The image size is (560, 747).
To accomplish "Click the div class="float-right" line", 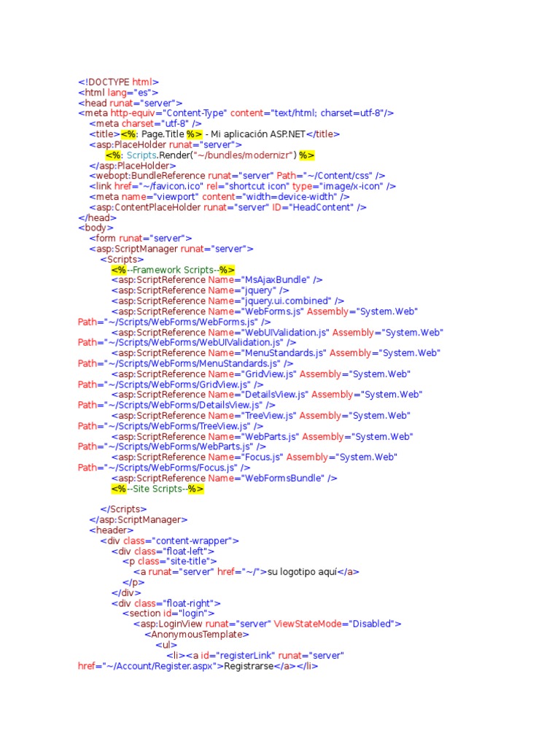I will coord(166,603).
